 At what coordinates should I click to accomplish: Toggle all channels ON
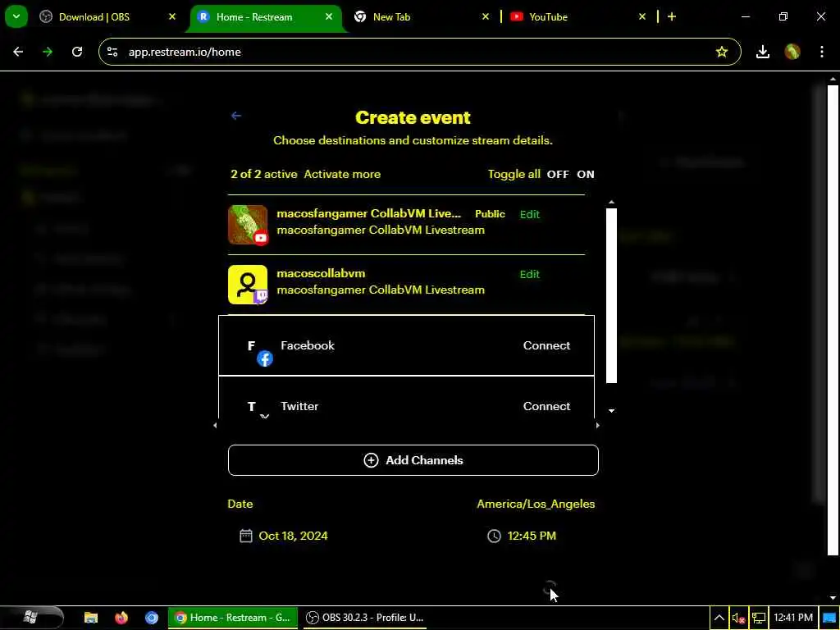coord(586,175)
